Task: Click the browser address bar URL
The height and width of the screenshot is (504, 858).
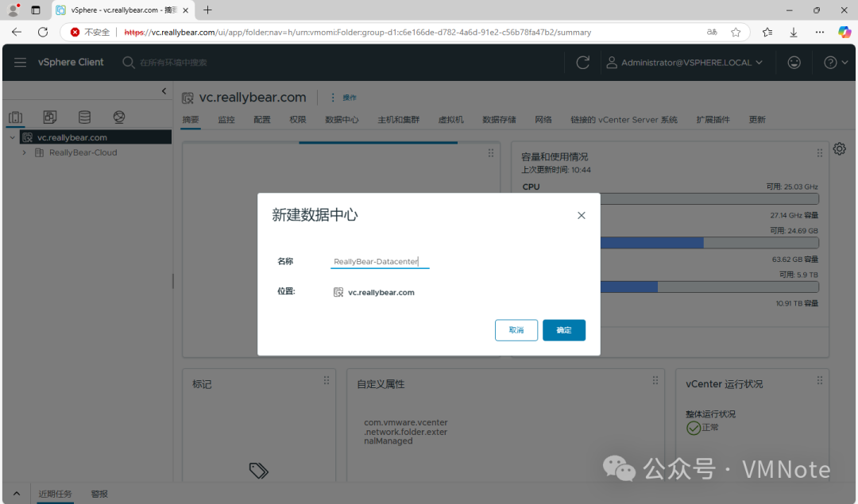Action: click(x=357, y=33)
